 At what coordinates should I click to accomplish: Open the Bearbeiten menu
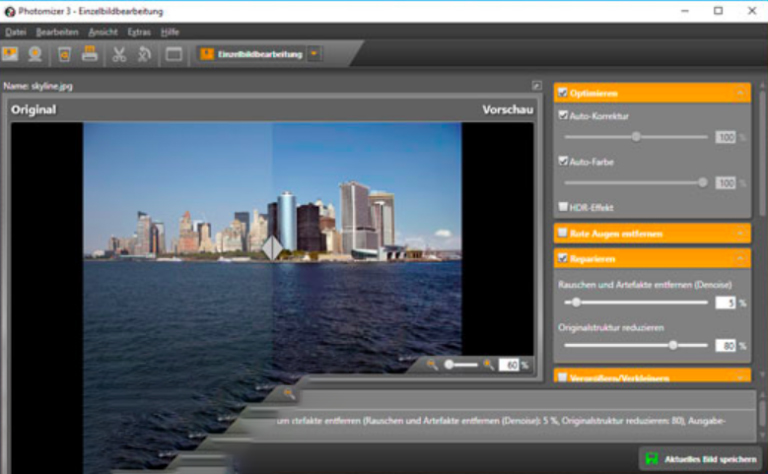click(x=57, y=32)
